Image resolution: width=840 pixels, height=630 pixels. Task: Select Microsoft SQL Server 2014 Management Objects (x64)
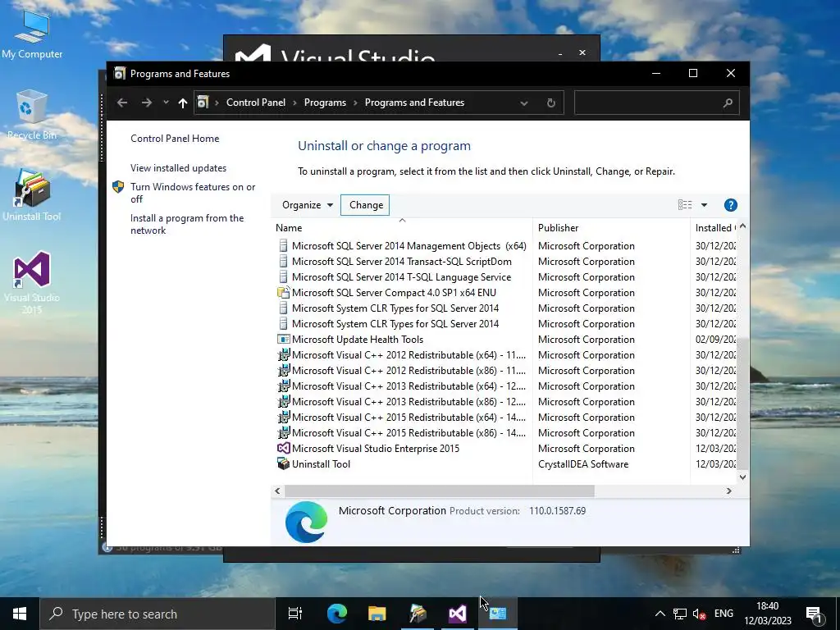[409, 246]
